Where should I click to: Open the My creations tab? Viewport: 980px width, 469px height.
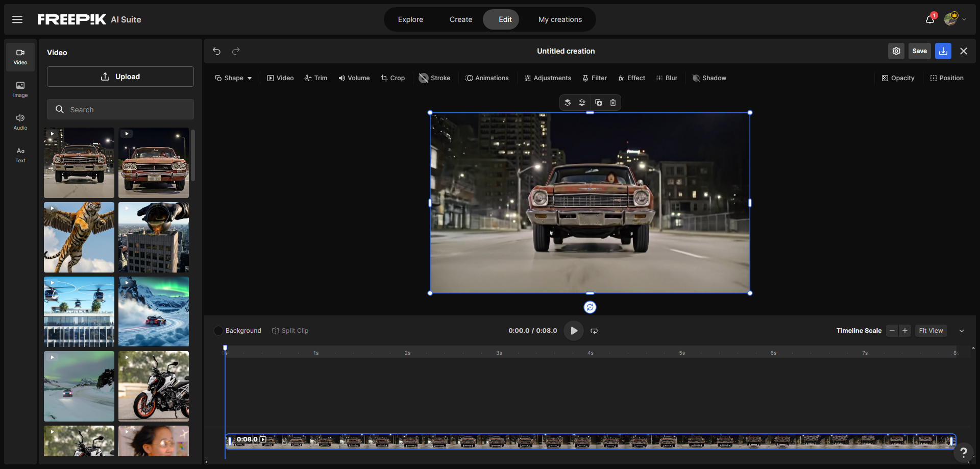point(560,19)
